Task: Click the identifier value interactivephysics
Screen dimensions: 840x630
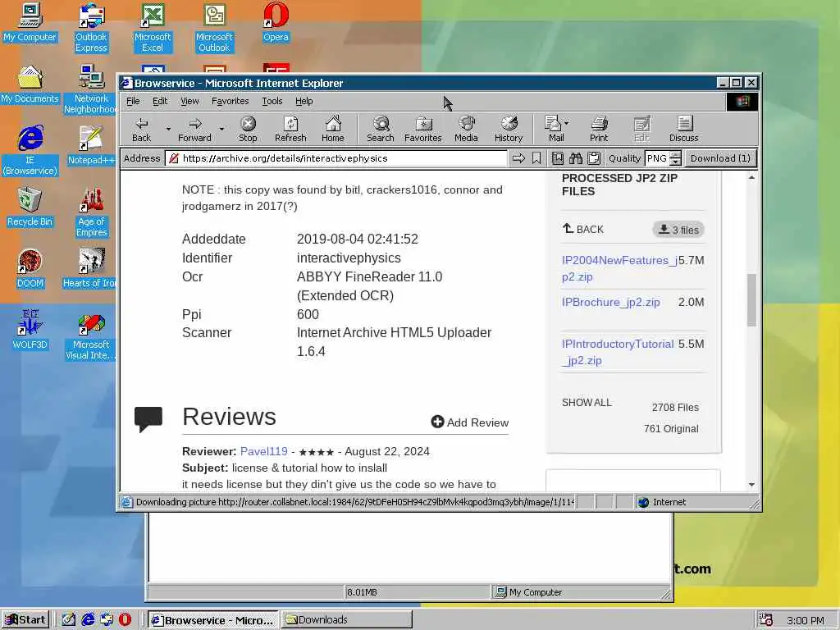Action: [349, 258]
